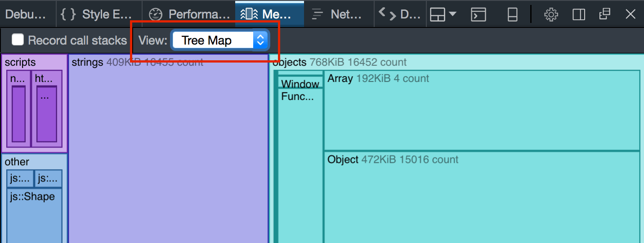Go to the Performance tab

click(189, 14)
